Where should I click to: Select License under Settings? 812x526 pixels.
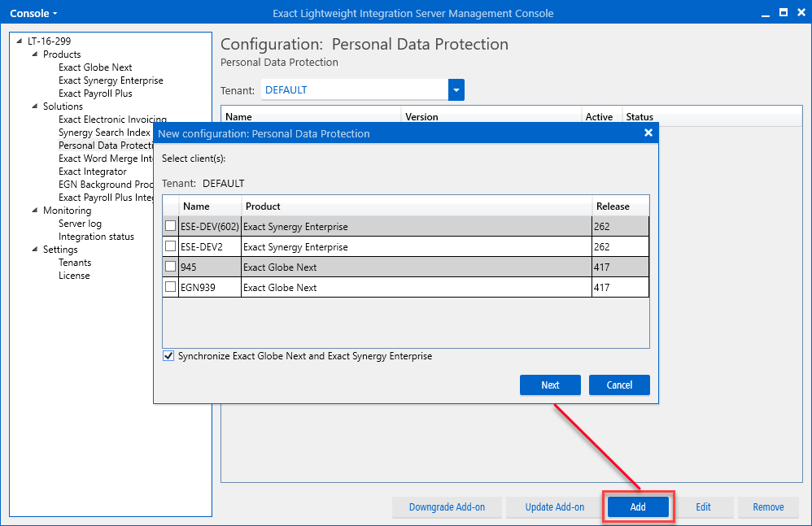(74, 276)
